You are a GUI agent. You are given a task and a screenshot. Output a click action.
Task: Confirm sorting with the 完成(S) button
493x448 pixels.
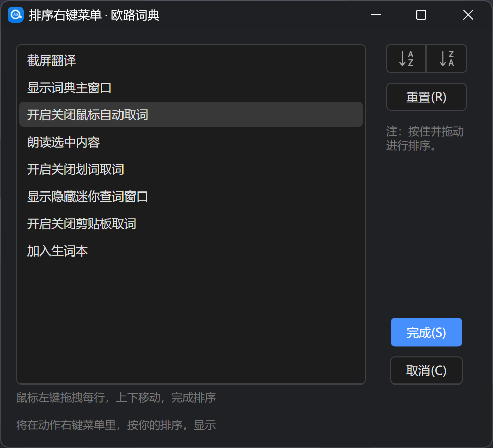click(426, 332)
